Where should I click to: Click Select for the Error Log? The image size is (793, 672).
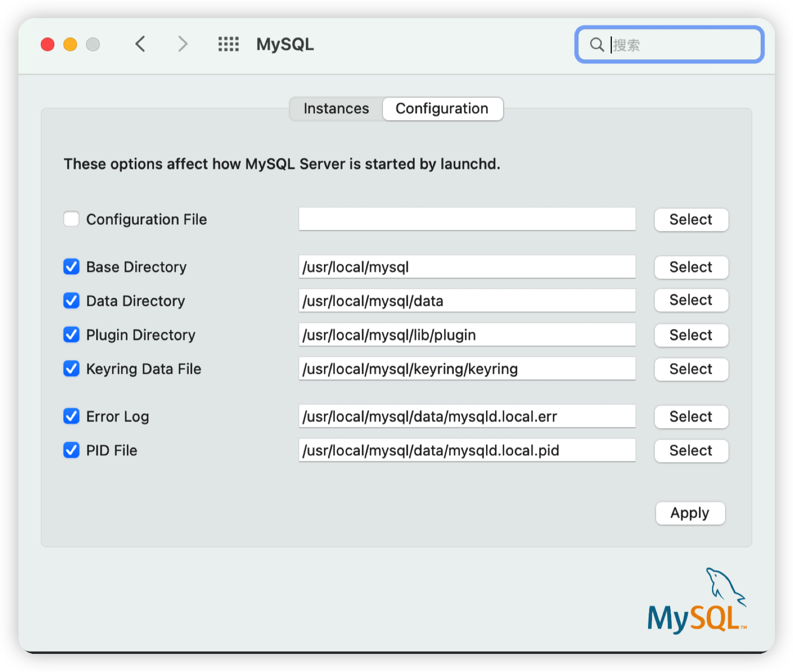(x=691, y=416)
